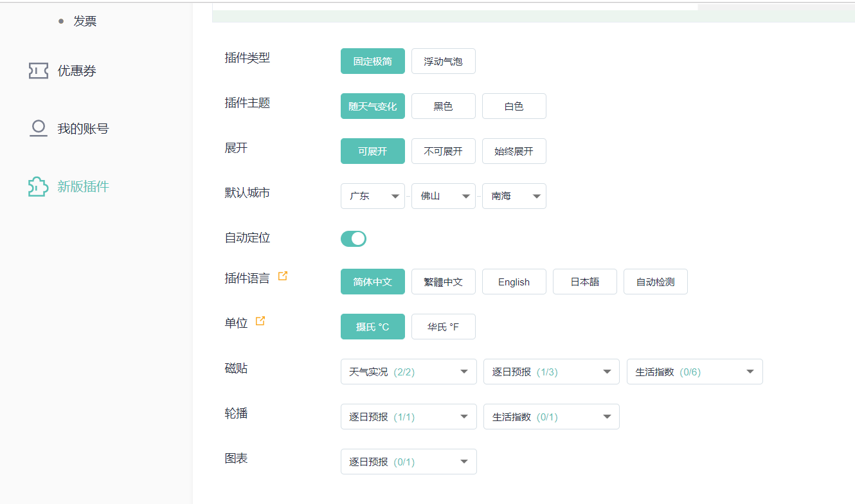Click the 展开 row label

pos(236,148)
